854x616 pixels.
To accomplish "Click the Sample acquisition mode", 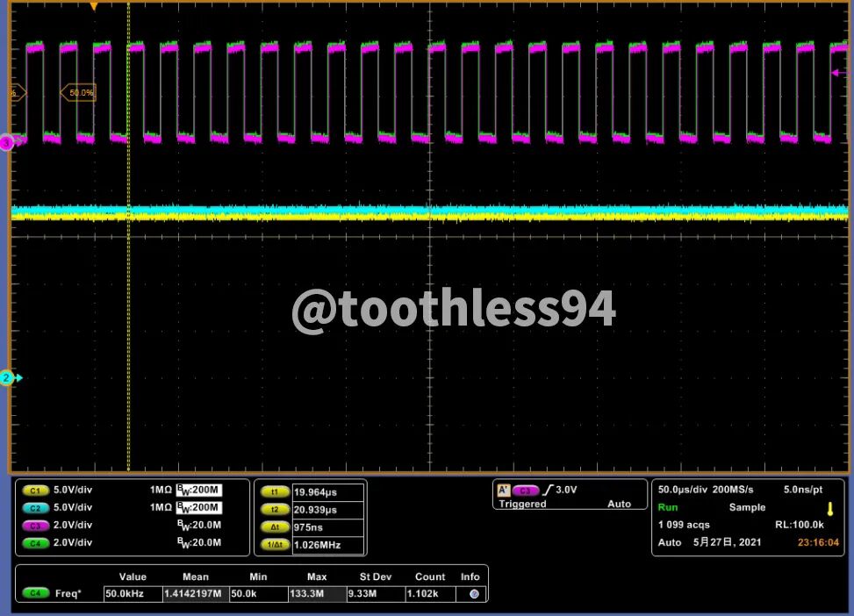I will click(747, 507).
